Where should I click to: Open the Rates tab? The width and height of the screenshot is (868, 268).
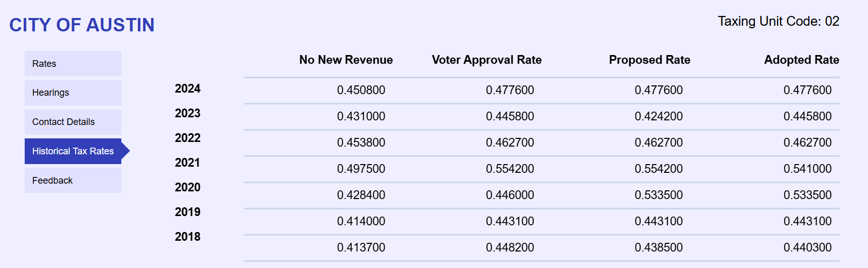point(73,64)
